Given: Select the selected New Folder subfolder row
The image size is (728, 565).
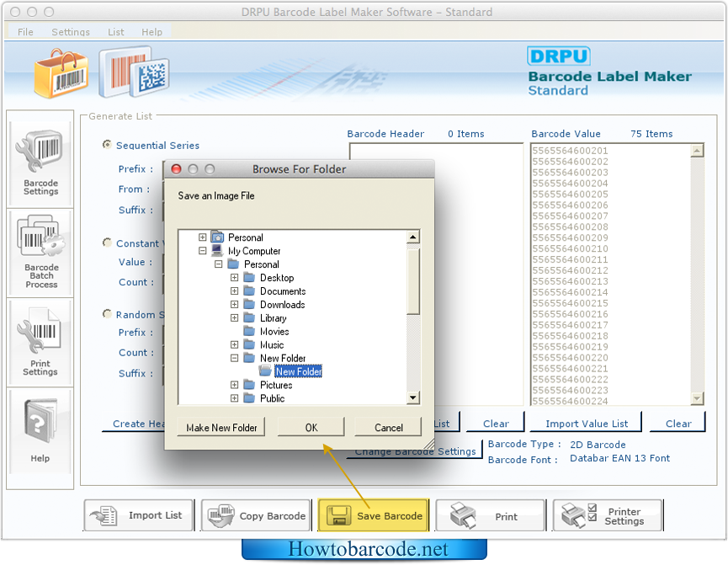Looking at the screenshot, I should (299, 371).
